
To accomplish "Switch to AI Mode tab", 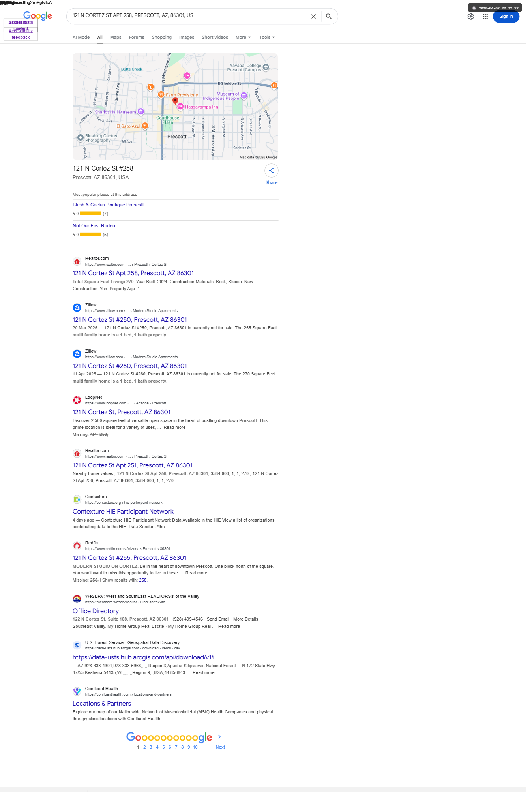I will point(81,37).
